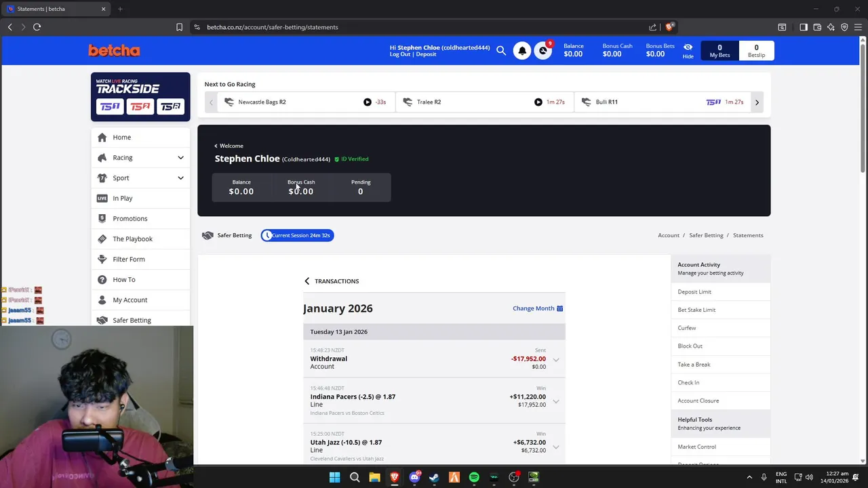
Task: Open Newcastle Bags R2 race
Action: coord(305,102)
